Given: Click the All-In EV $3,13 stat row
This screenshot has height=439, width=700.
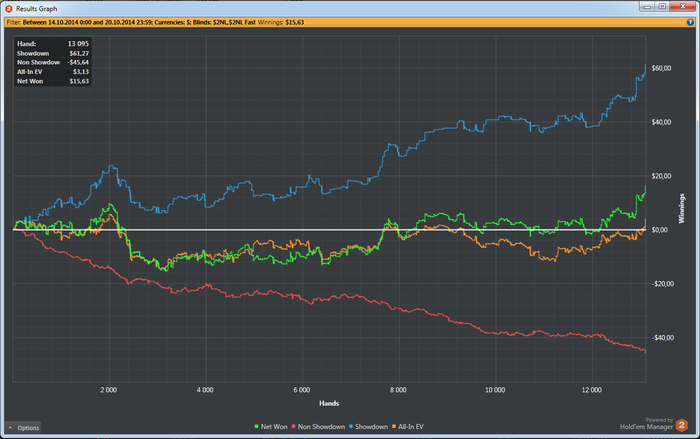Looking at the screenshot, I should 53,72.
